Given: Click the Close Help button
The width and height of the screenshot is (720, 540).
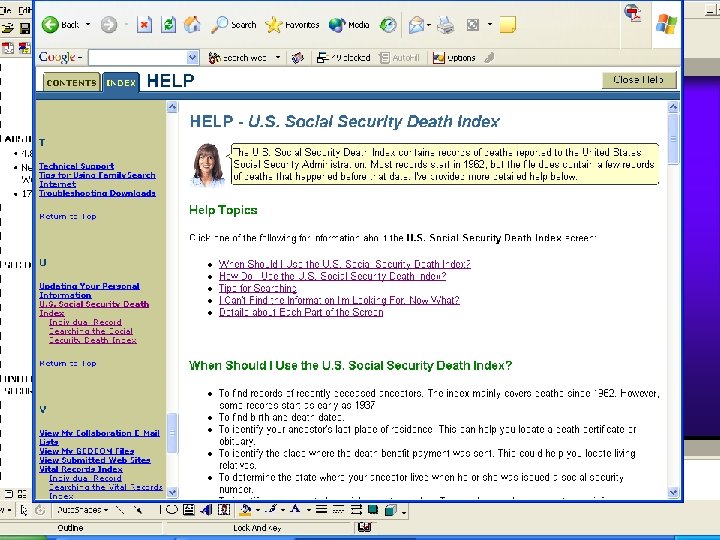Looking at the screenshot, I should coord(639,80).
